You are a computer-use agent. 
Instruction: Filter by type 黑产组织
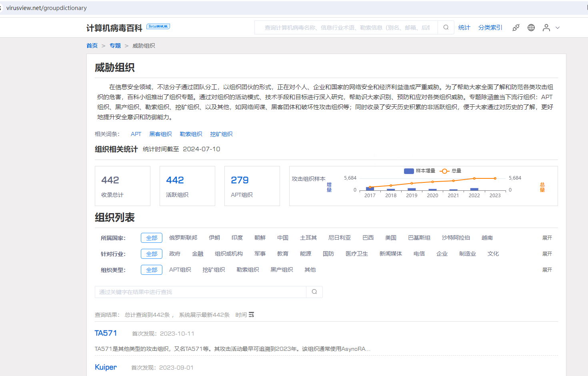click(x=282, y=270)
